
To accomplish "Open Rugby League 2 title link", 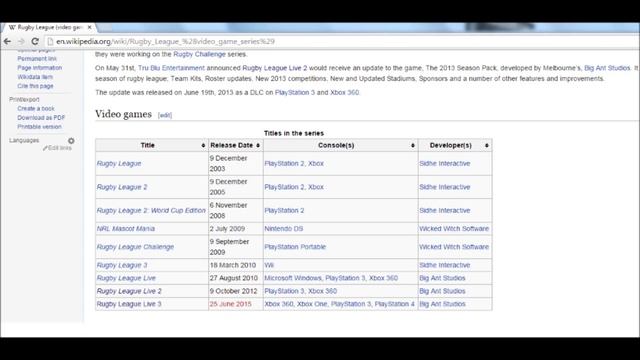I will (x=122, y=187).
